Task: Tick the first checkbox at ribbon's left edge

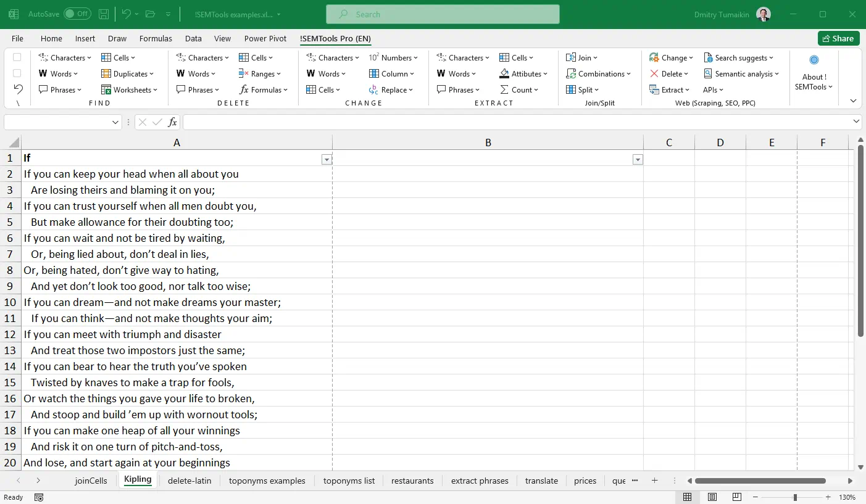Action: [x=17, y=57]
